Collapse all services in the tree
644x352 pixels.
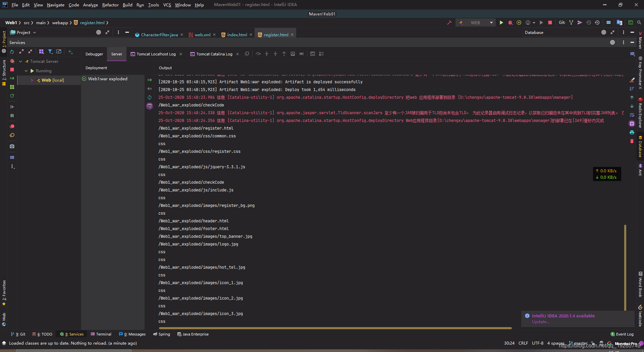30,51
